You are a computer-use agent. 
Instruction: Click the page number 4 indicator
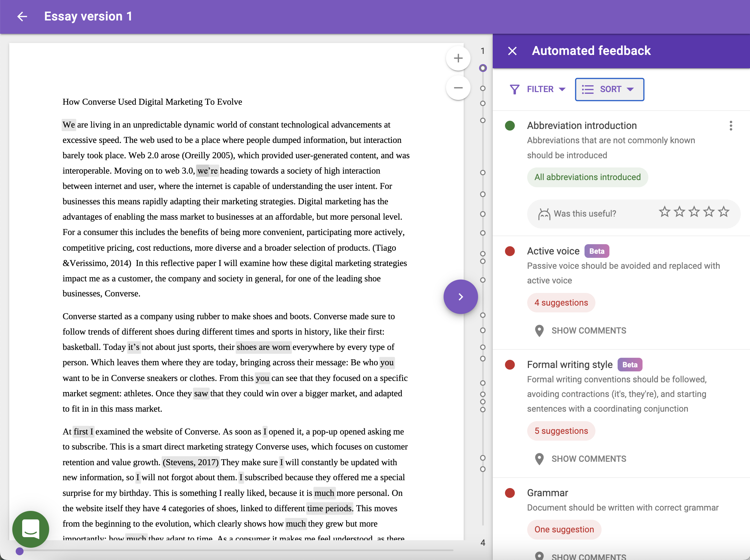pyautogui.click(x=482, y=542)
